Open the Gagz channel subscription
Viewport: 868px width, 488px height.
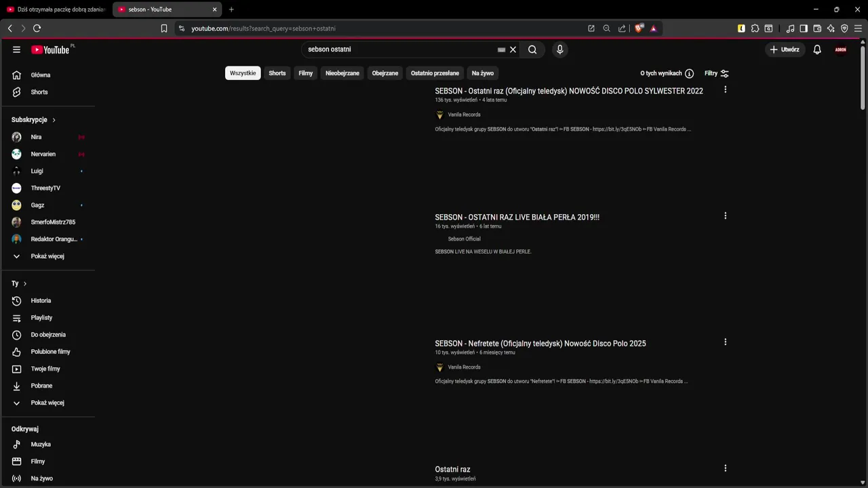click(47, 205)
